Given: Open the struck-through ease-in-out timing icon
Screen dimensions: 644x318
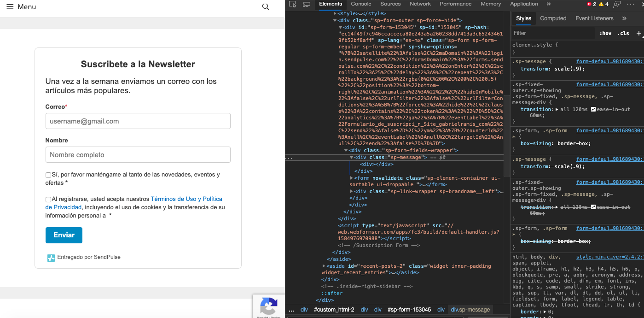Looking at the screenshot, I should click(593, 207).
